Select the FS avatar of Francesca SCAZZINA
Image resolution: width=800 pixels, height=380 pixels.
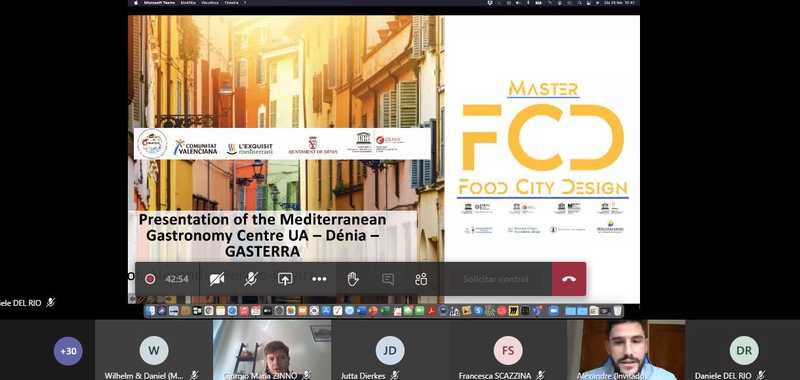pos(508,350)
